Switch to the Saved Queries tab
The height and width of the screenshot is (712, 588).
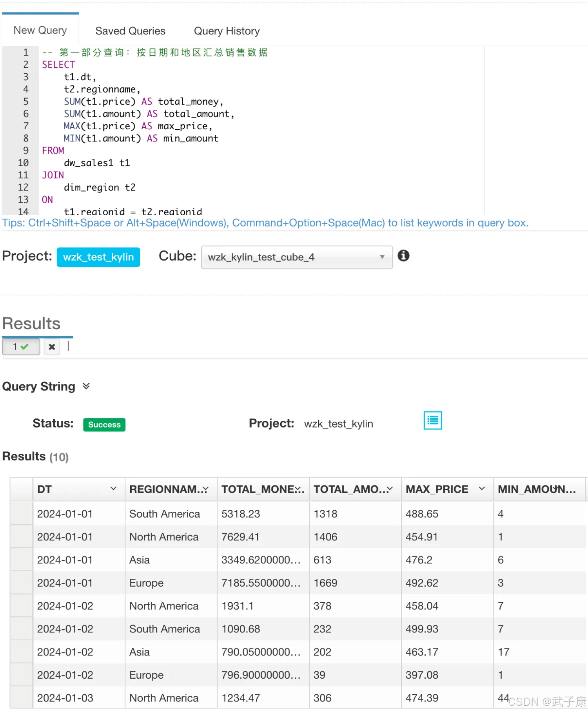tap(130, 31)
